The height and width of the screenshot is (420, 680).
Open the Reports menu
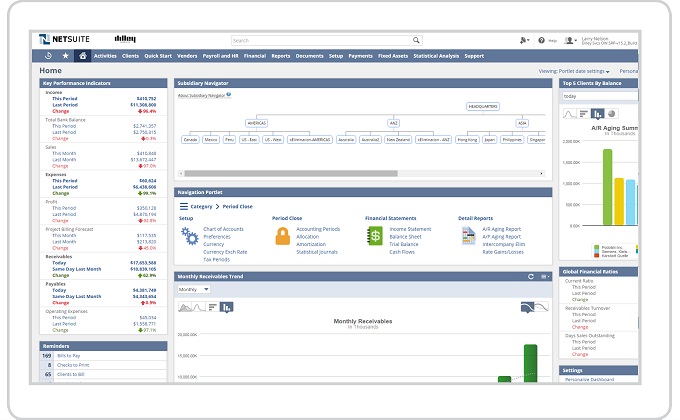point(281,56)
